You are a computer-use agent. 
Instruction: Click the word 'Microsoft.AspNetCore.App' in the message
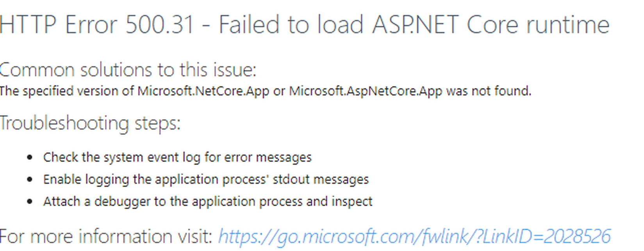[366, 91]
